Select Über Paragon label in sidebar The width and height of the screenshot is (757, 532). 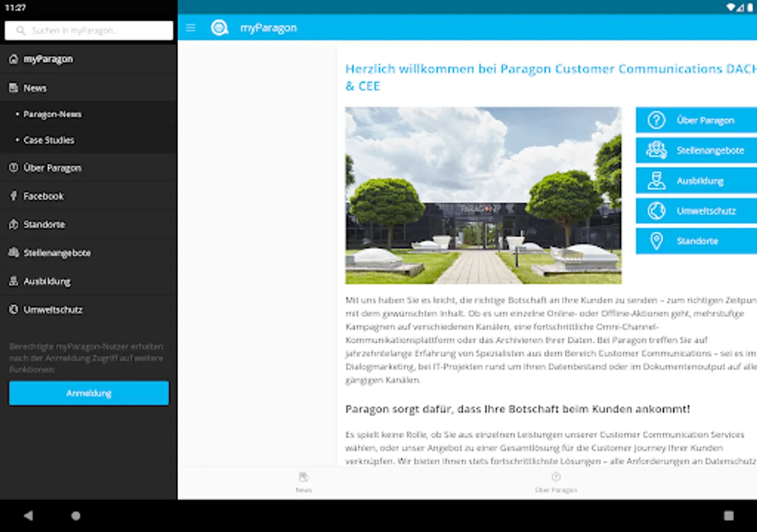click(x=53, y=168)
